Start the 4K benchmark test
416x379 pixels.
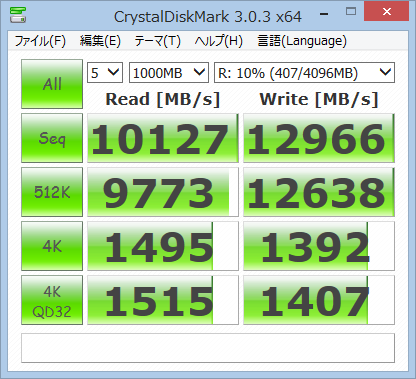[52, 246]
